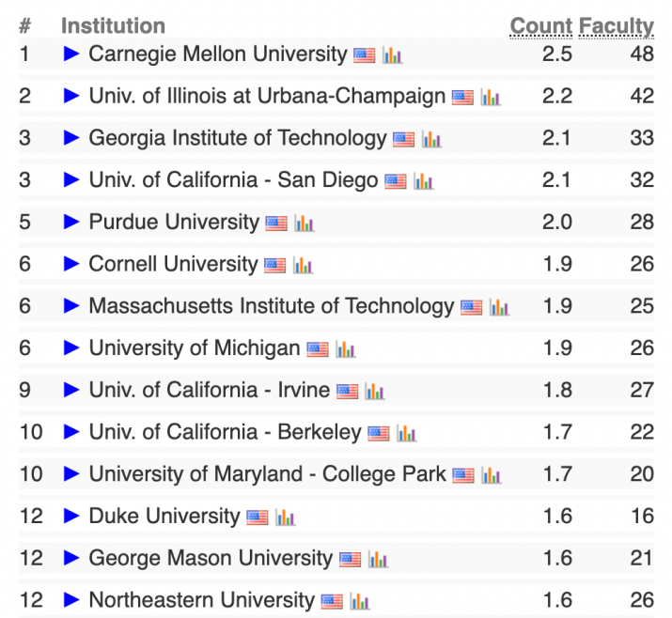Click the bar chart icon for George Mason University
Screen dimensions: 672x618
tap(378, 560)
